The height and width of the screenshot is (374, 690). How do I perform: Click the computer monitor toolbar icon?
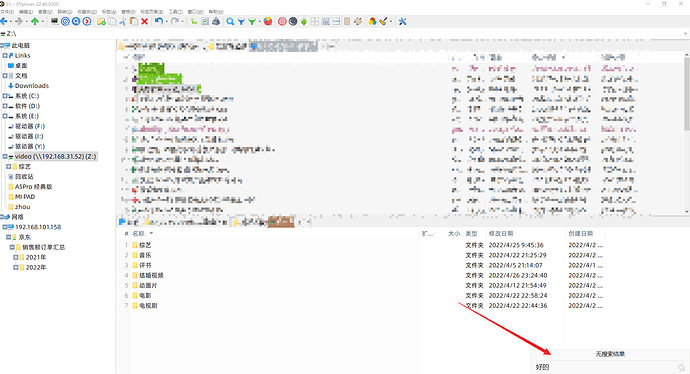(55, 22)
